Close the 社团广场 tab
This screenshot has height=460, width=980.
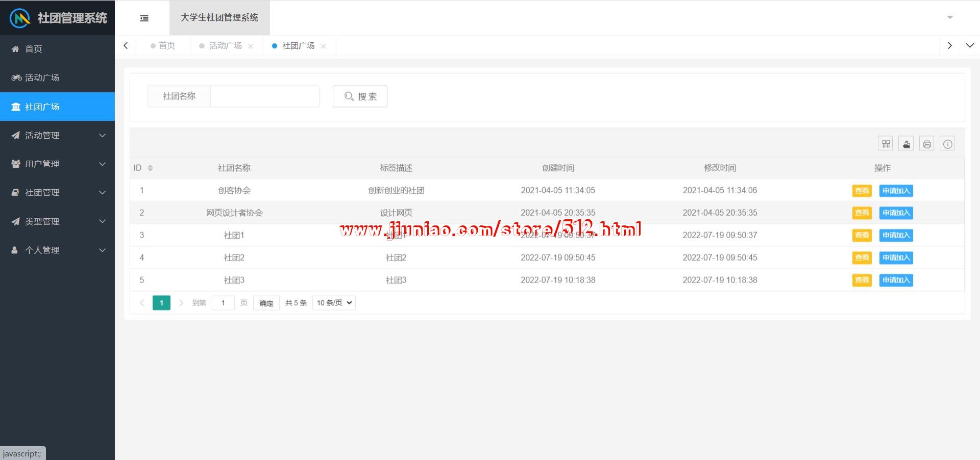[323, 46]
